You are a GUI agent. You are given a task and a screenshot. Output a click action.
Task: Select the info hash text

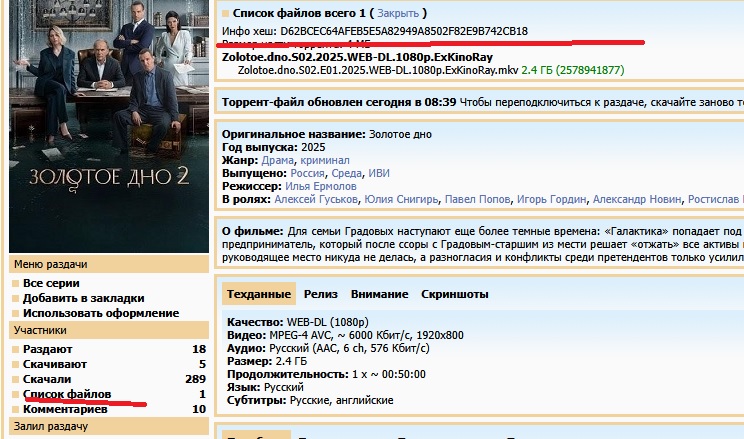point(404,31)
